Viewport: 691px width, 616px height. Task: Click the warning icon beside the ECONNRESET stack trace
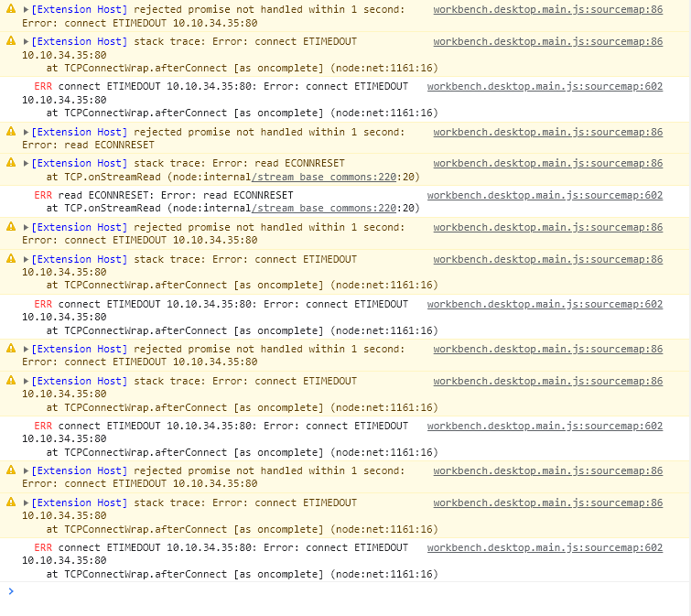click(x=11, y=163)
